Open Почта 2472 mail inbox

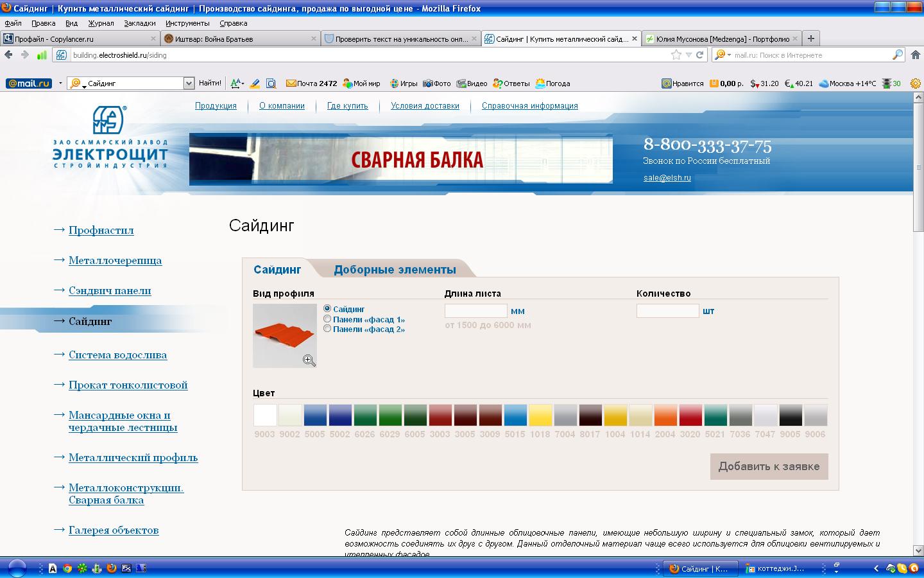tap(311, 83)
